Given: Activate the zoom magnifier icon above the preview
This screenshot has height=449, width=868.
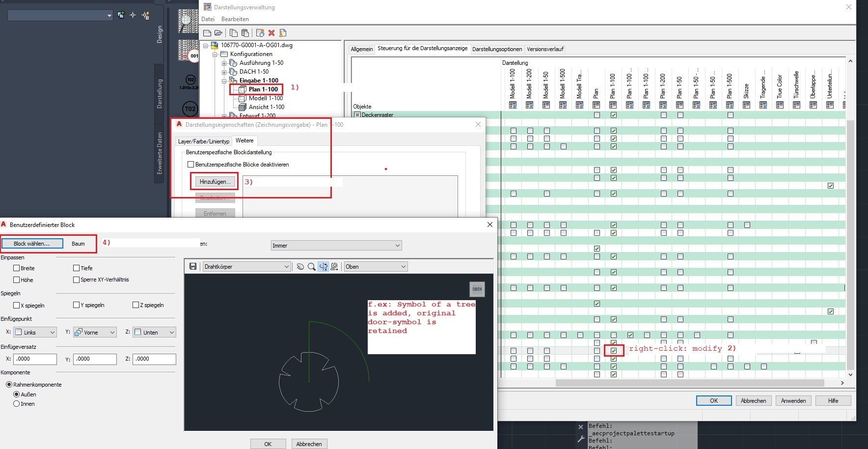Looking at the screenshot, I should (x=312, y=266).
